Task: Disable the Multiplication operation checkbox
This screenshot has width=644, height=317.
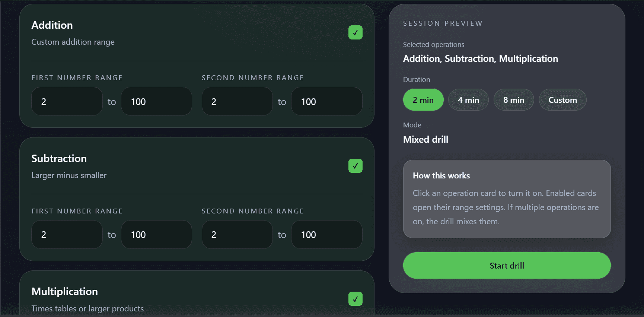Action: 355,299
